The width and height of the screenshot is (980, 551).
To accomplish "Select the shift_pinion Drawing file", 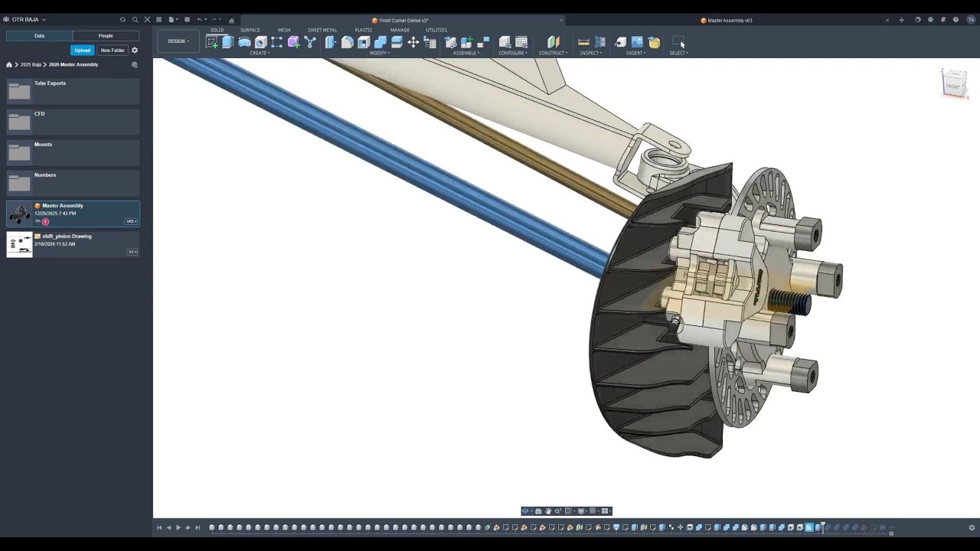I will [73, 244].
